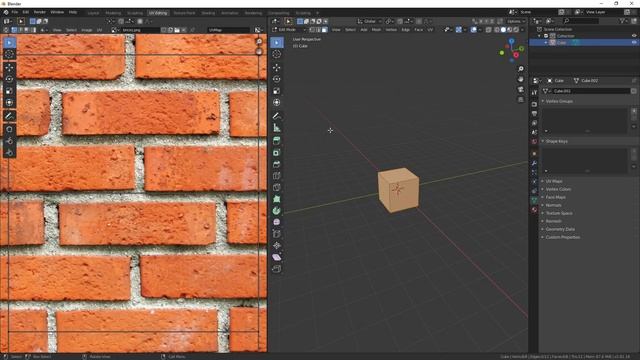Open the Global transform orientation dropdown

[x=369, y=21]
